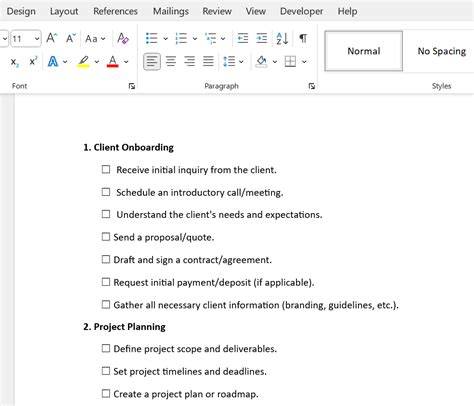Screen dimensions: 474x406
Task: Open the References ribbon tab
Action: pos(115,11)
